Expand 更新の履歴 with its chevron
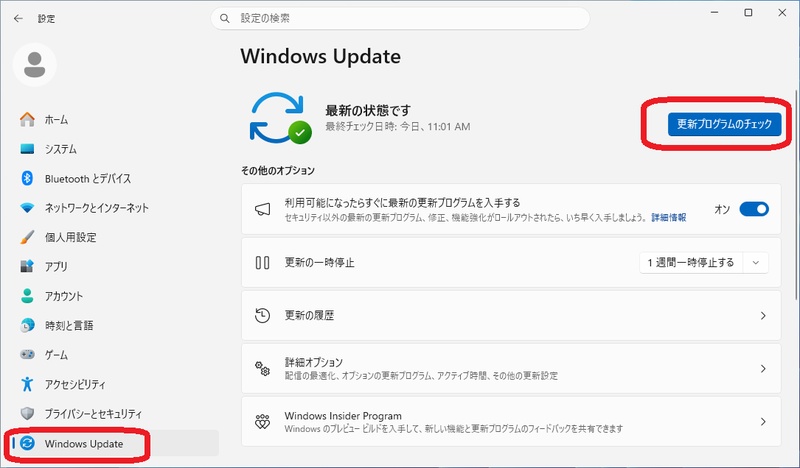This screenshot has width=800, height=468. pyautogui.click(x=763, y=316)
